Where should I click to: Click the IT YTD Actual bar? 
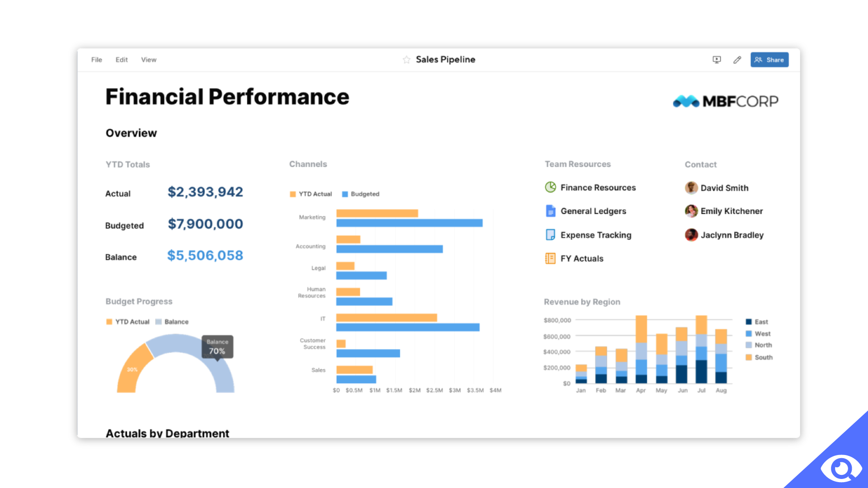point(387,318)
